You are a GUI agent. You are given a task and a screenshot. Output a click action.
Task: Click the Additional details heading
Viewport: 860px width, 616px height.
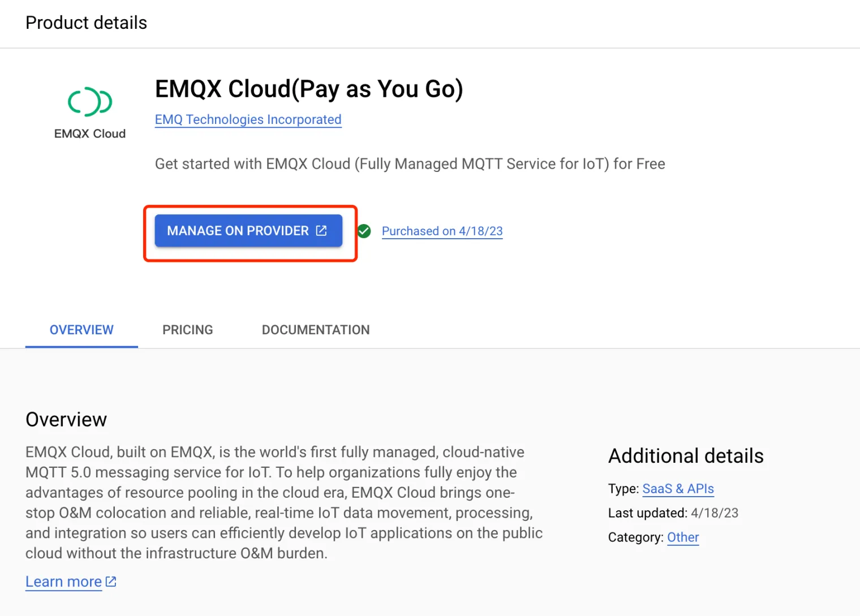[x=686, y=456]
